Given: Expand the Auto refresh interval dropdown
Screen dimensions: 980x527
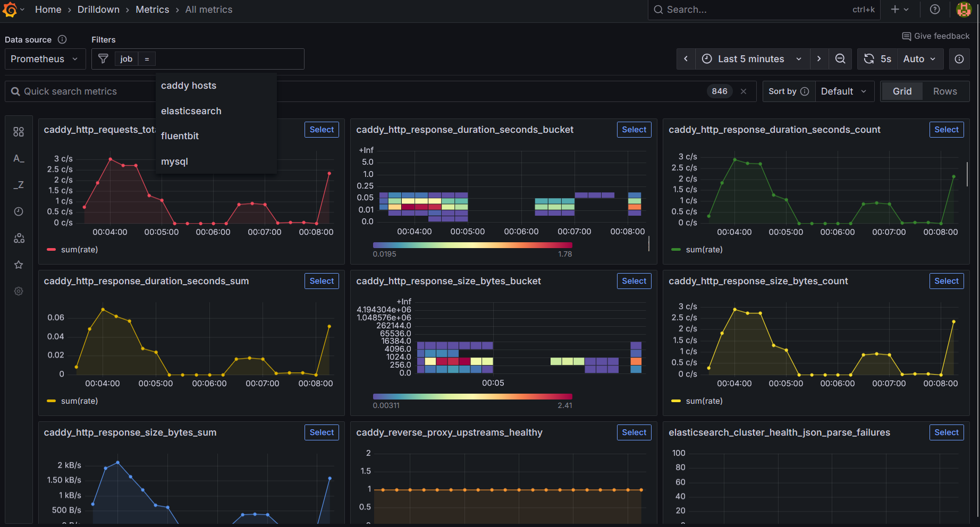Looking at the screenshot, I should 920,59.
